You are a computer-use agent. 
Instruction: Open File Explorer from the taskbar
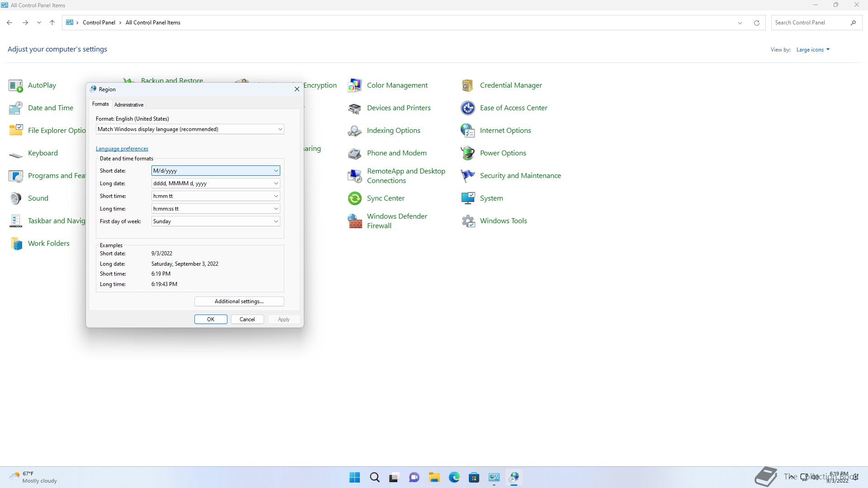point(434,477)
